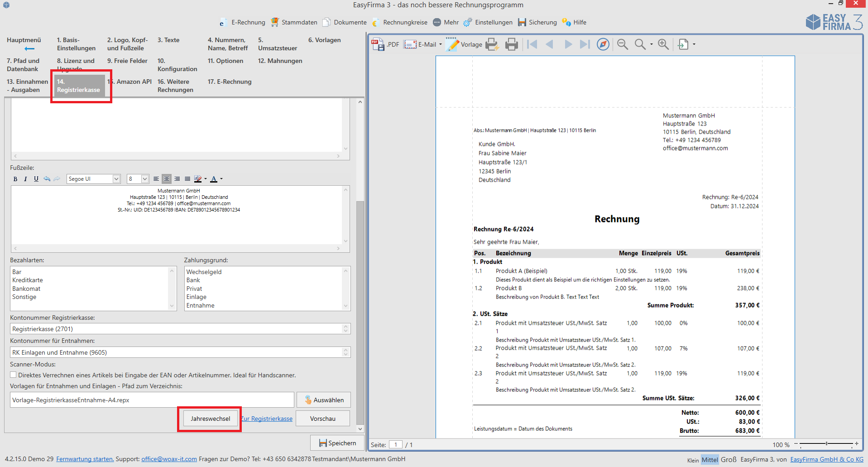The image size is (868, 467).
Task: Undo last footer edit
Action: point(47,179)
